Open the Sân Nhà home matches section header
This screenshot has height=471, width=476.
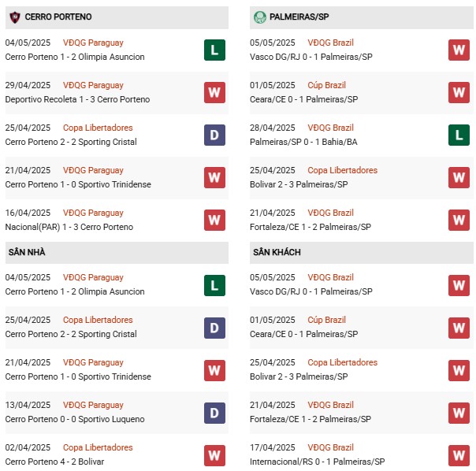117,253
